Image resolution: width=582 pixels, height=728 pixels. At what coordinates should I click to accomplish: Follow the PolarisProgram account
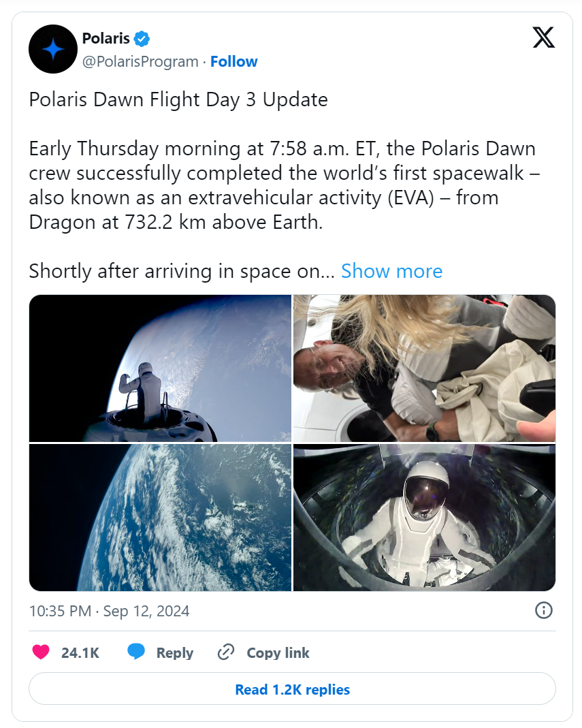(x=233, y=61)
